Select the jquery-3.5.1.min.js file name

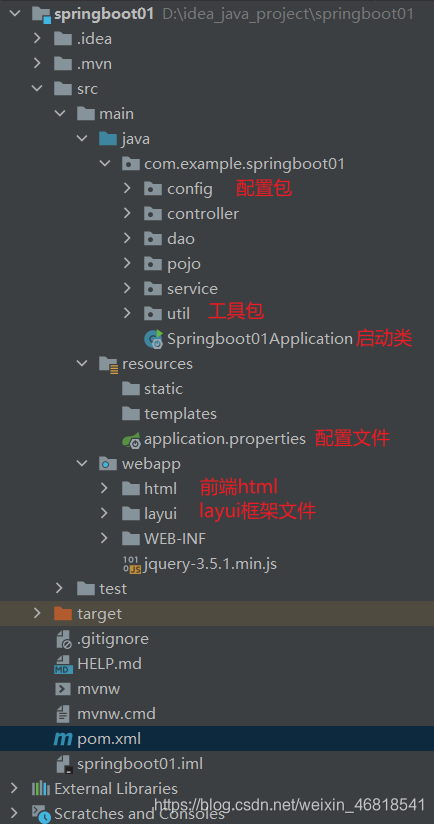click(x=210, y=564)
